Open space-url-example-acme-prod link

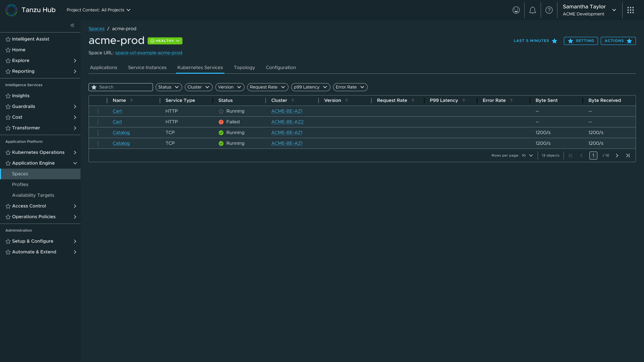[x=149, y=53]
